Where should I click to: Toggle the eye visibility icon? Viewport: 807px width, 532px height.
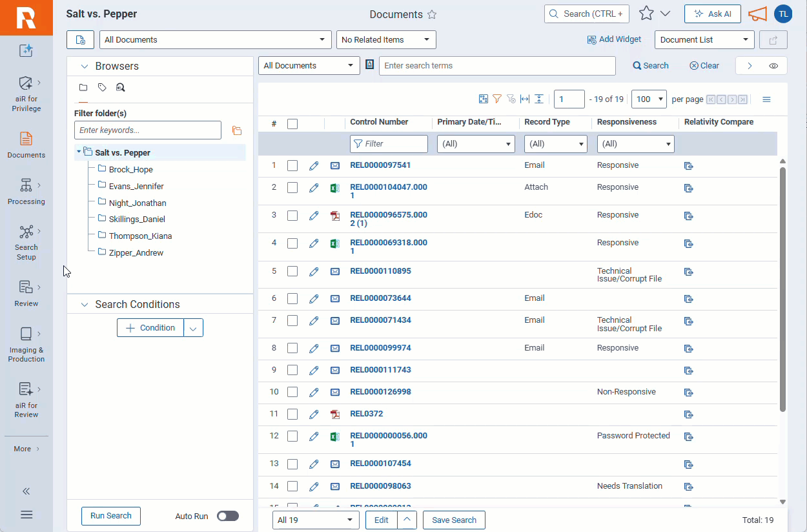(773, 66)
